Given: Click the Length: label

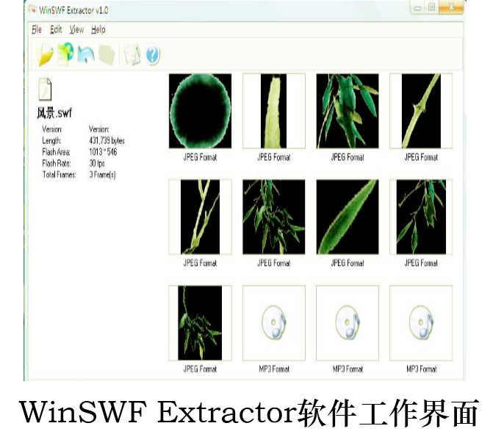Looking at the screenshot, I should point(51,140).
